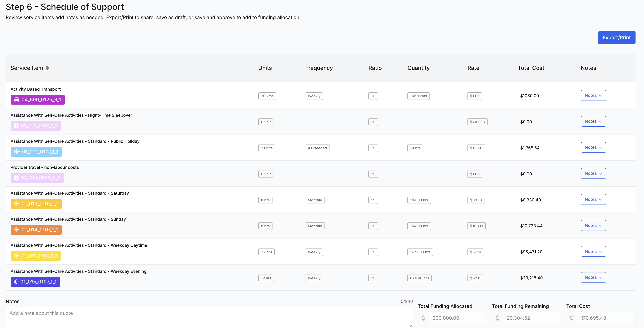The image size is (644, 328).
Task: Click the '1672.00 hrs' quantity tag
Action: coord(420,252)
